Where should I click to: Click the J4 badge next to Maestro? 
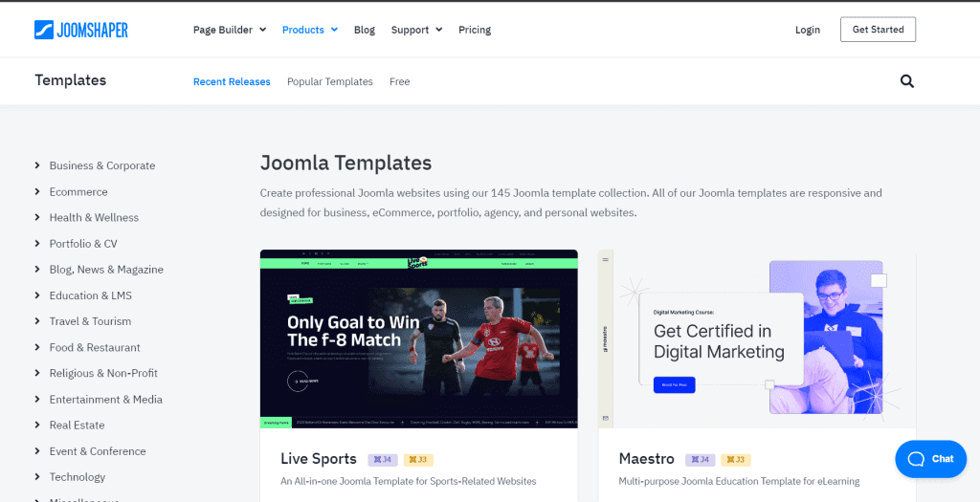(x=700, y=460)
